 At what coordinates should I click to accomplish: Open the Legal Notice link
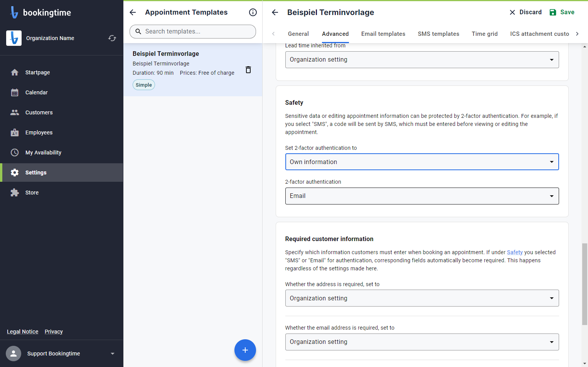tap(23, 332)
